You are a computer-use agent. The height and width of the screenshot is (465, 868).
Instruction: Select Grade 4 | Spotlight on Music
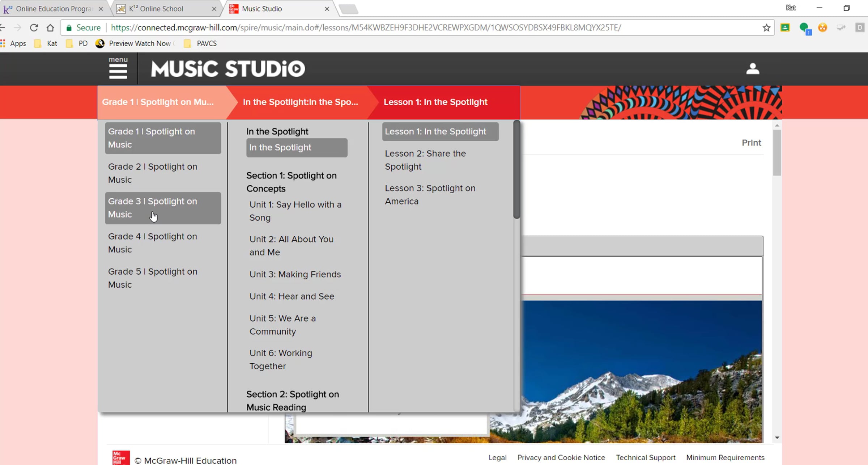(163, 243)
